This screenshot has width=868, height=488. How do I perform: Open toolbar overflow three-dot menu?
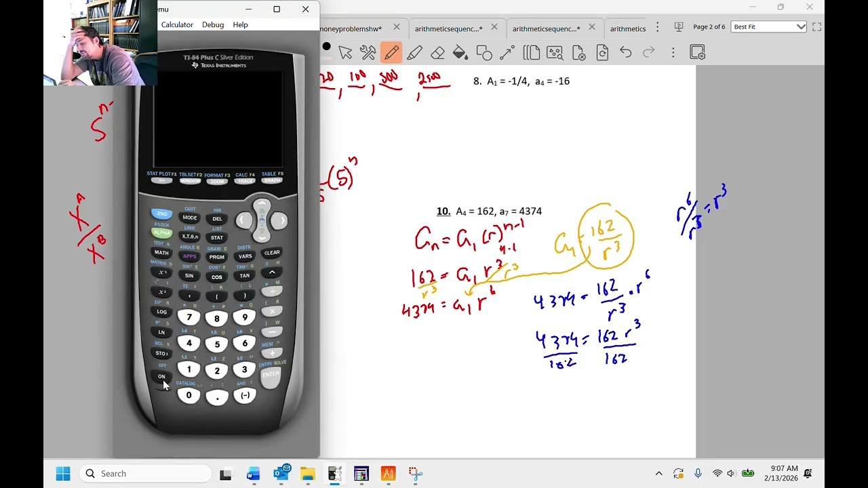click(673, 52)
